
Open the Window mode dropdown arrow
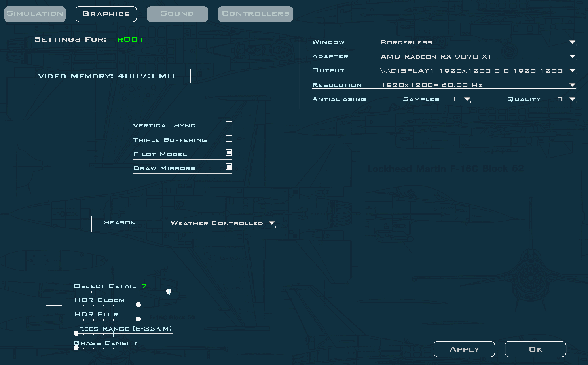pyautogui.click(x=572, y=42)
